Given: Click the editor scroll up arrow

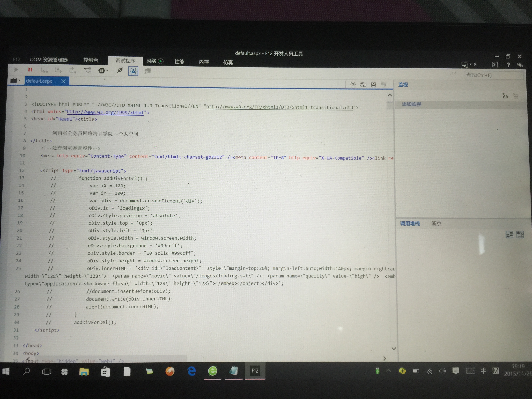Looking at the screenshot, I should click(x=390, y=95).
